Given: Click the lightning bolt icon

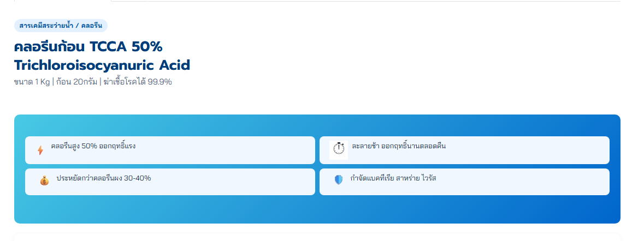Looking at the screenshot, I should [x=40, y=150].
